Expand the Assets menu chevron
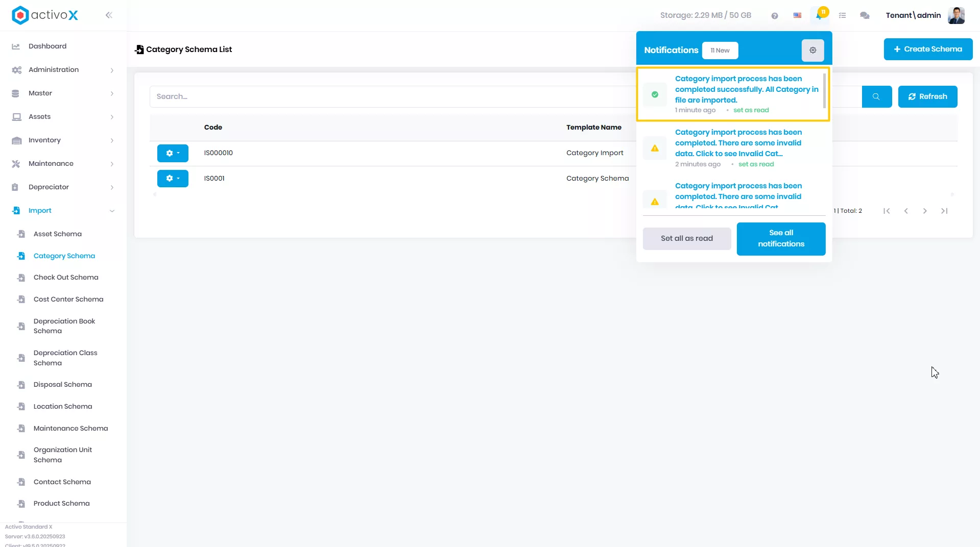The image size is (980, 547). (x=112, y=117)
